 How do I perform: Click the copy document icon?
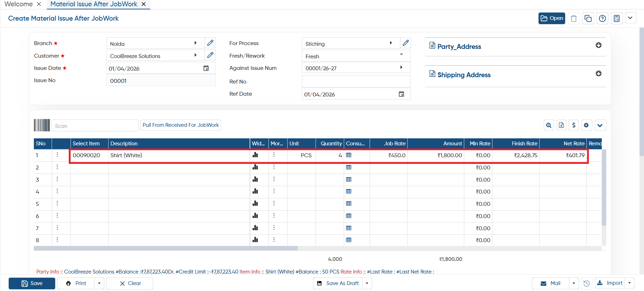coord(588,19)
